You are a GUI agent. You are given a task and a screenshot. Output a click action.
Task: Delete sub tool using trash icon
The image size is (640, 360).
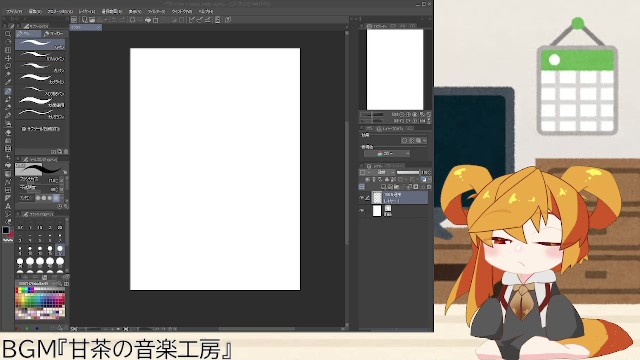coord(66,151)
